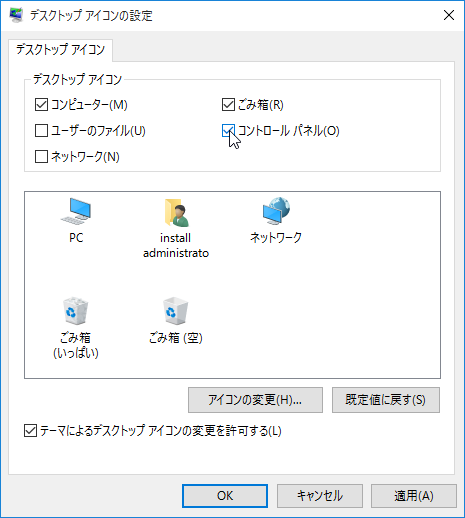465x518 pixels.
Task: Uncheck the ごみ箱(R) checkbox
Action: [228, 105]
